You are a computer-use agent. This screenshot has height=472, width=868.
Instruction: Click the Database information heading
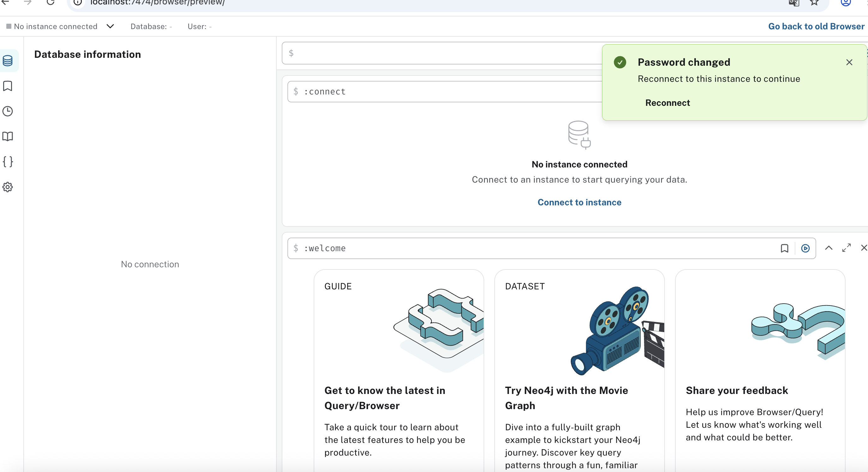click(87, 54)
